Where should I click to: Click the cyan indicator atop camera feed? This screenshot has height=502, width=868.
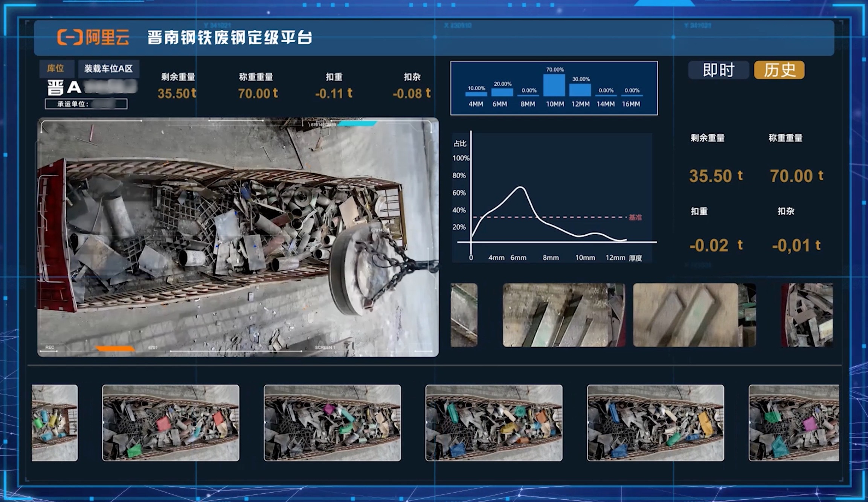(357, 124)
